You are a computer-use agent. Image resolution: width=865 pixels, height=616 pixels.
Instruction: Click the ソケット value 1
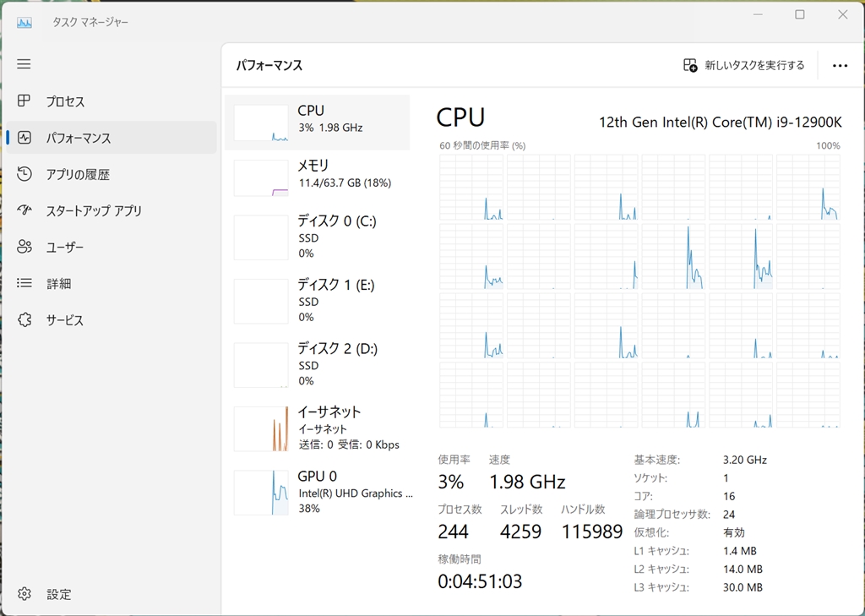point(726,478)
